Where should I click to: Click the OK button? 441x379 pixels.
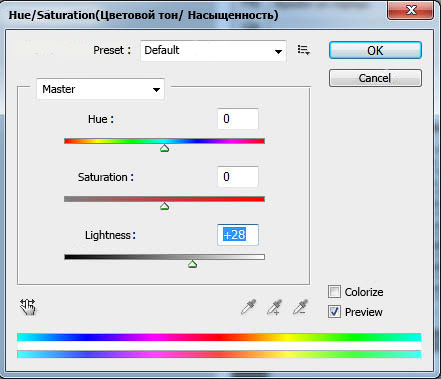point(375,51)
